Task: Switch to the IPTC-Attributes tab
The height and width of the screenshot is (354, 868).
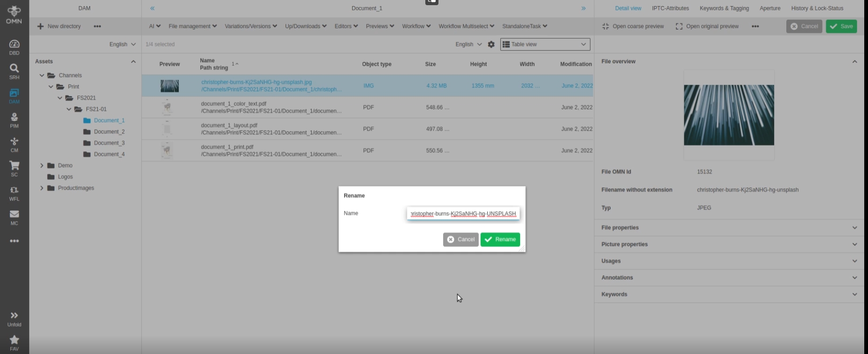Action: (x=670, y=8)
